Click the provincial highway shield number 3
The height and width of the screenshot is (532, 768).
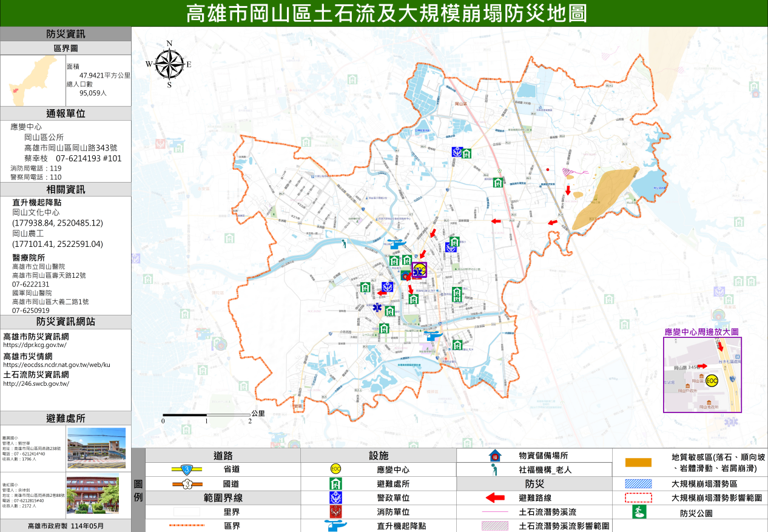[x=188, y=469]
